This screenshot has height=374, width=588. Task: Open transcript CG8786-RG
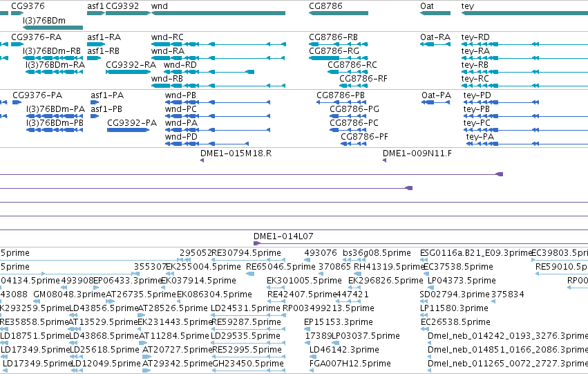[334, 51]
